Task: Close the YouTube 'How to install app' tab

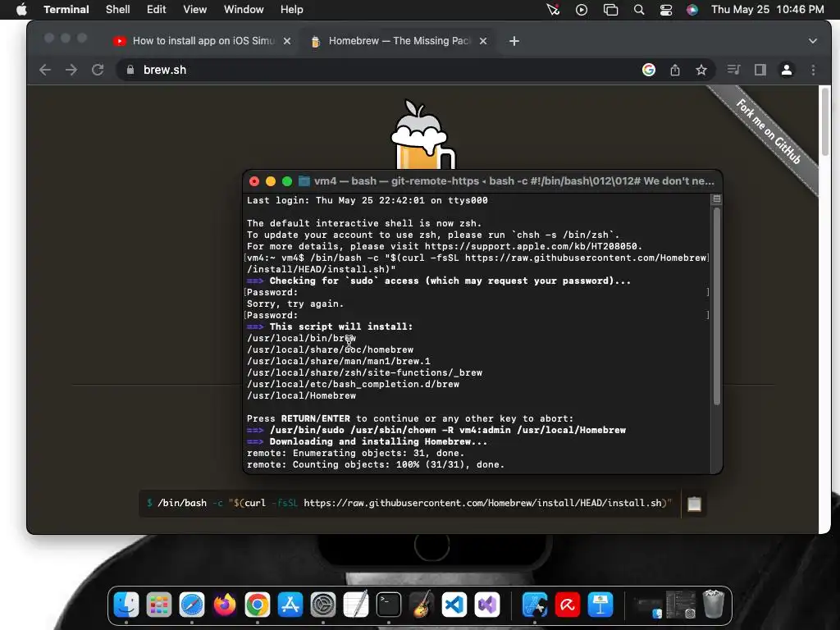Action: [287, 41]
